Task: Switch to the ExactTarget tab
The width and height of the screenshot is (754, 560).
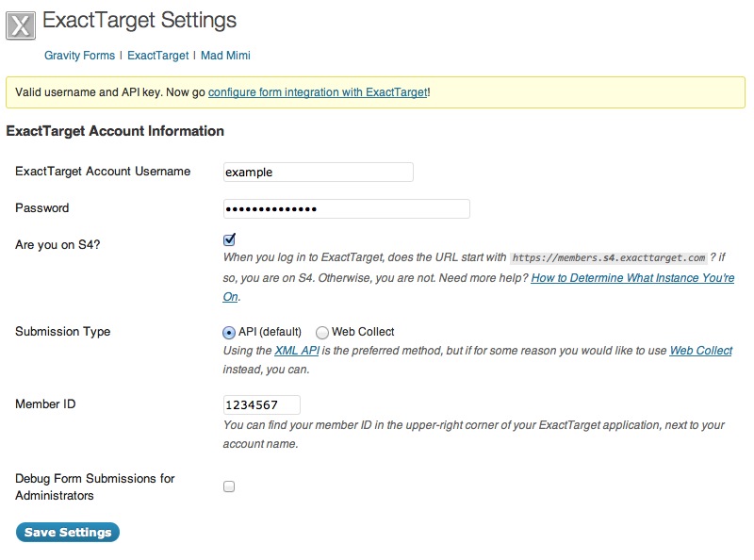Action: 157,56
